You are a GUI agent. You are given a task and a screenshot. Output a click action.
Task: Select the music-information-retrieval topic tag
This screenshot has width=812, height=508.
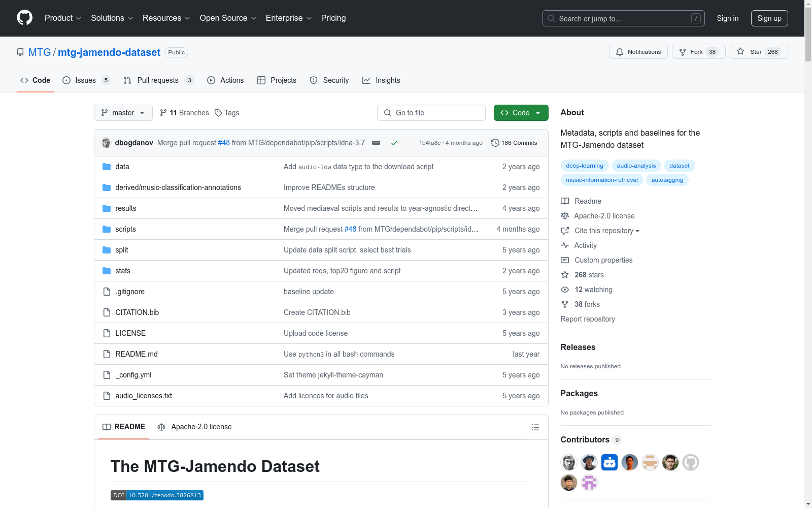pyautogui.click(x=602, y=180)
